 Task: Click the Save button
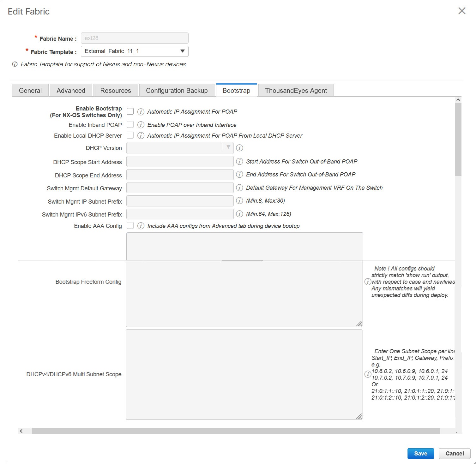point(420,453)
